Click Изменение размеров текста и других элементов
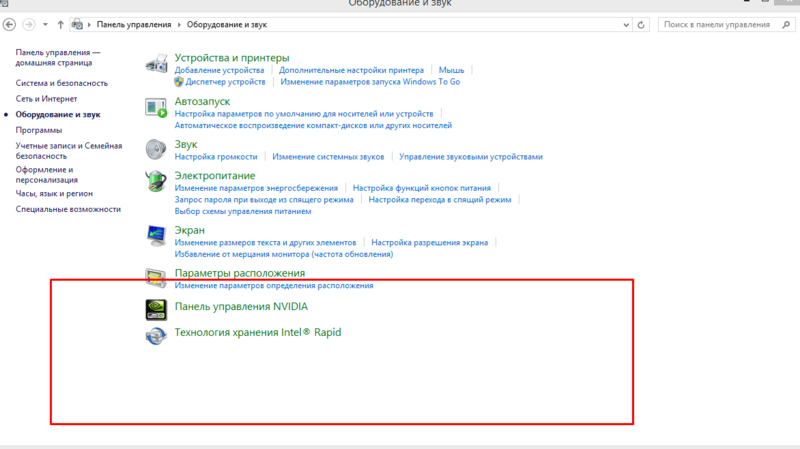Screen dimensions: 800x449 [x=265, y=242]
